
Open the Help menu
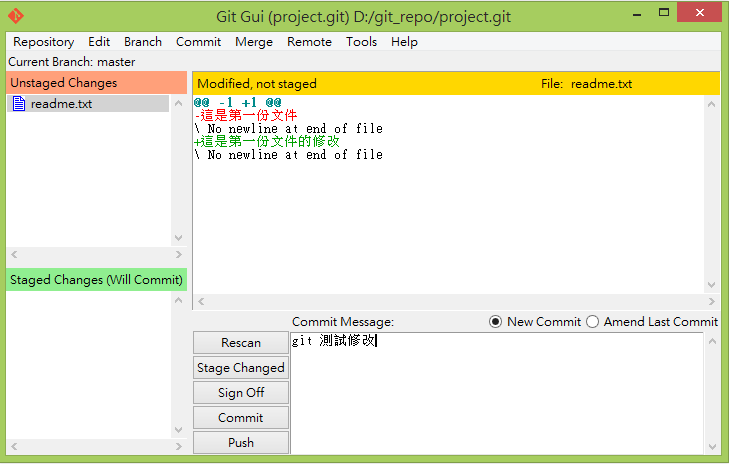pyautogui.click(x=404, y=42)
